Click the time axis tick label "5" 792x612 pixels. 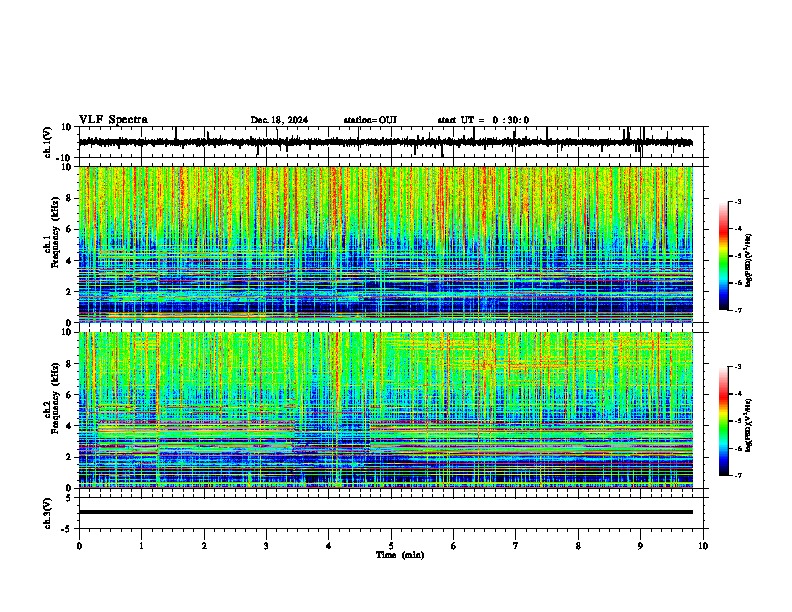(x=391, y=546)
